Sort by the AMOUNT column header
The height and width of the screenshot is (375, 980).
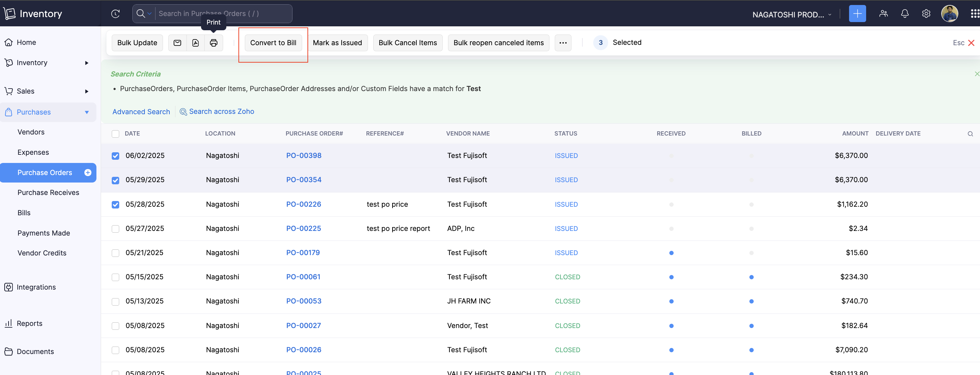[855, 134]
